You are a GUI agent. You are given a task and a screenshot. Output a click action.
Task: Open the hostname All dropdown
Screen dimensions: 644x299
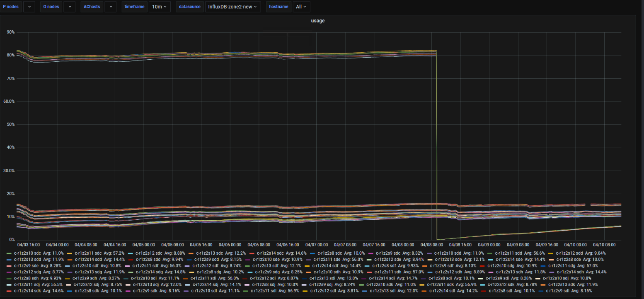coord(301,7)
